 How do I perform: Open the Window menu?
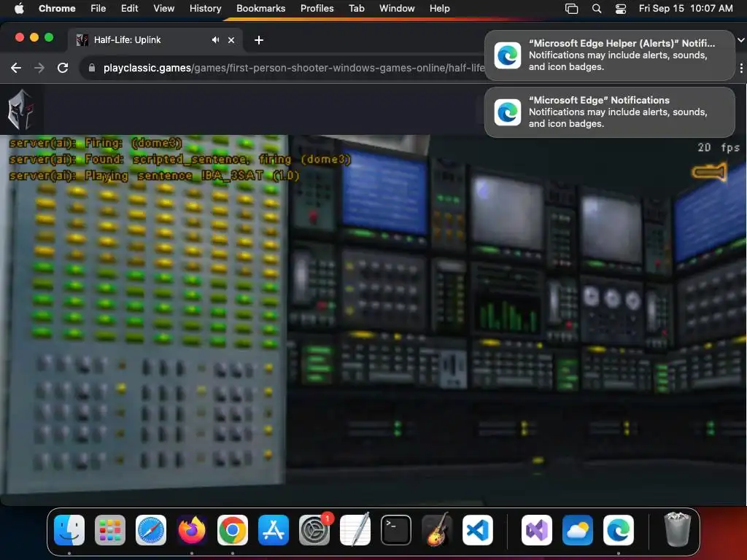tap(397, 8)
